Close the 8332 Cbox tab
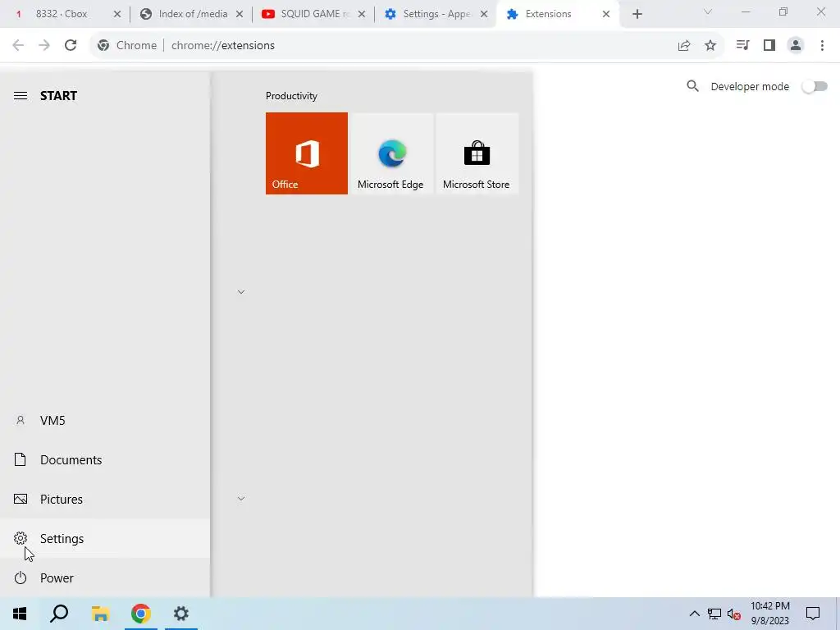This screenshot has width=840, height=630. coord(117,14)
